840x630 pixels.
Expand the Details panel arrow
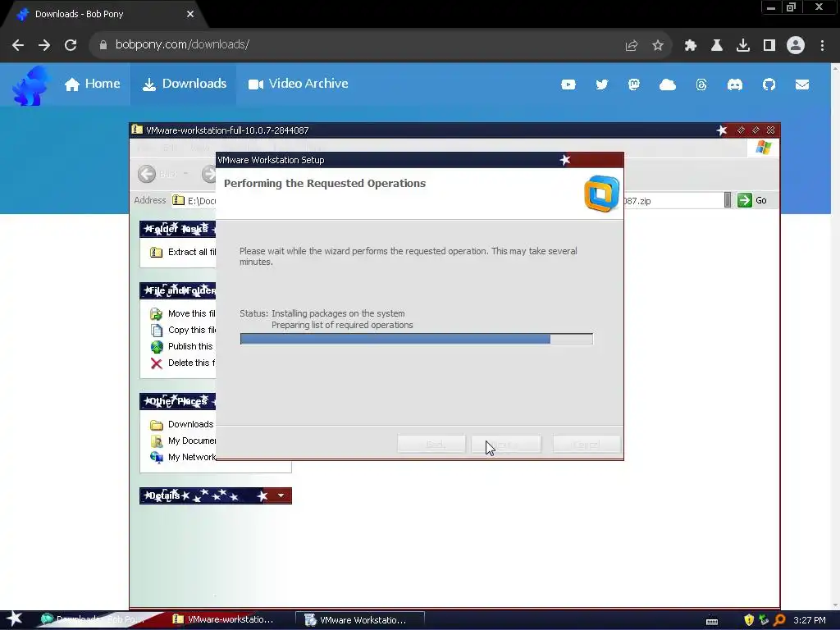pos(281,495)
